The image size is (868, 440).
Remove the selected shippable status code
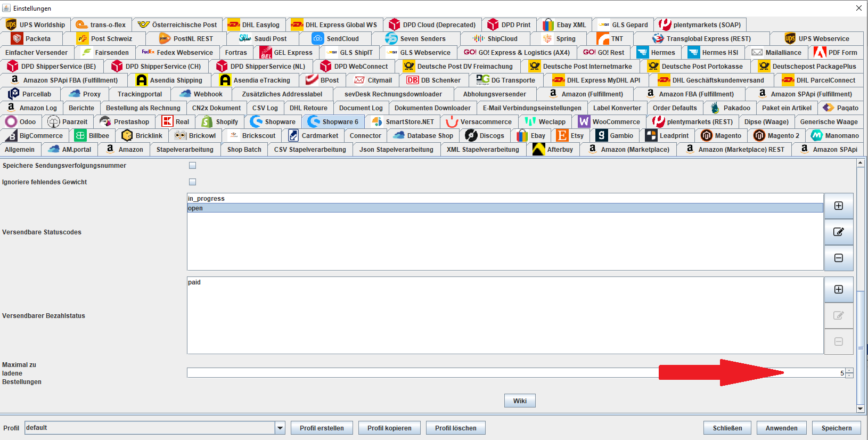click(839, 258)
